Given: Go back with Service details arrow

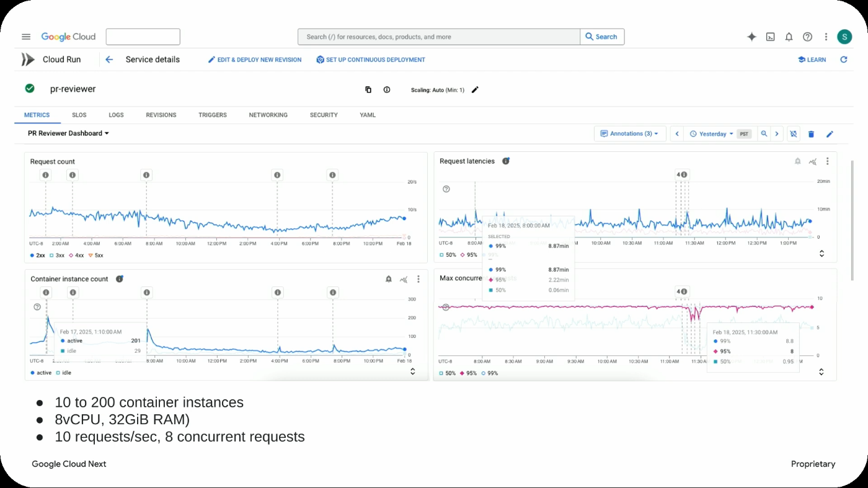Looking at the screenshot, I should [x=109, y=60].
